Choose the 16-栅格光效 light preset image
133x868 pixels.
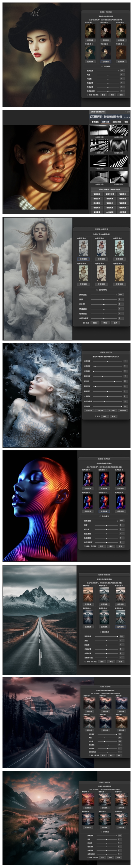pyautogui.click(x=118, y=145)
